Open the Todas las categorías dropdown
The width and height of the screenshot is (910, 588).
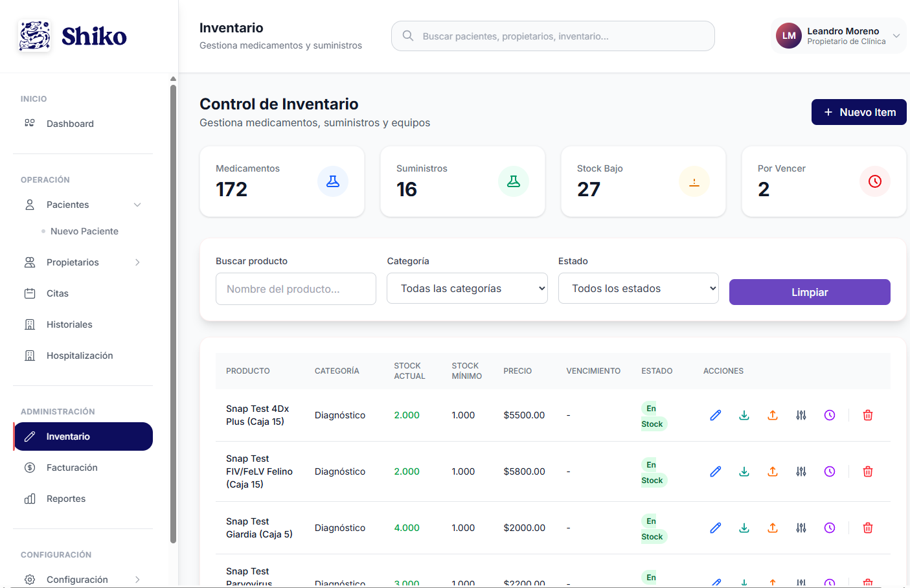467,288
